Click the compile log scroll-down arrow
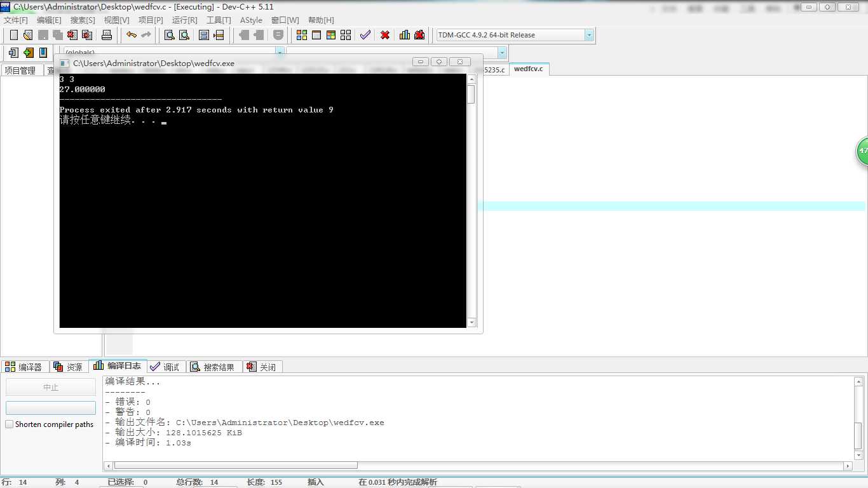 point(859,455)
